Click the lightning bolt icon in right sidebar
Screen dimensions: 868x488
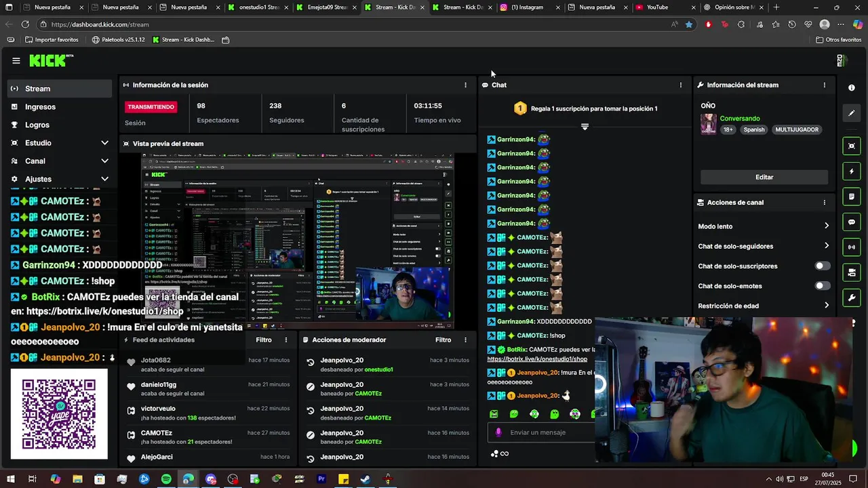[x=852, y=171]
